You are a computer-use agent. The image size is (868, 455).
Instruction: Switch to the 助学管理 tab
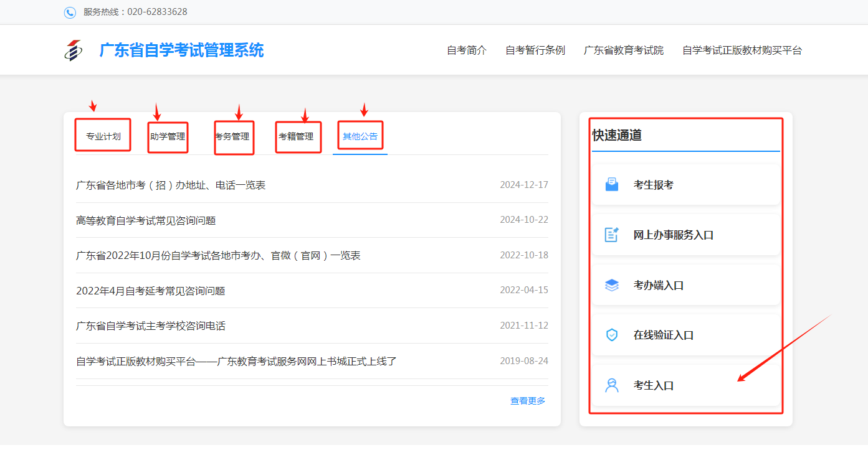click(168, 137)
